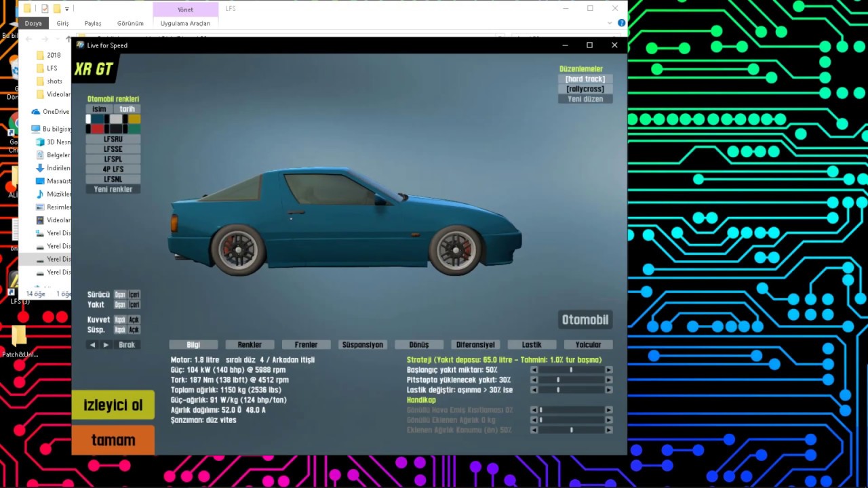Select the [rallycross] setup
The width and height of the screenshot is (868, 488).
[x=585, y=89]
